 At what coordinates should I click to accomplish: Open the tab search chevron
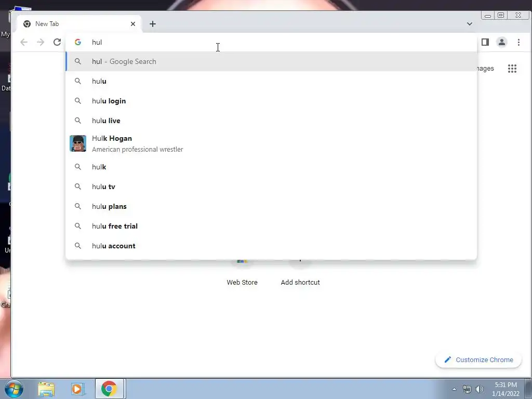pos(470,24)
